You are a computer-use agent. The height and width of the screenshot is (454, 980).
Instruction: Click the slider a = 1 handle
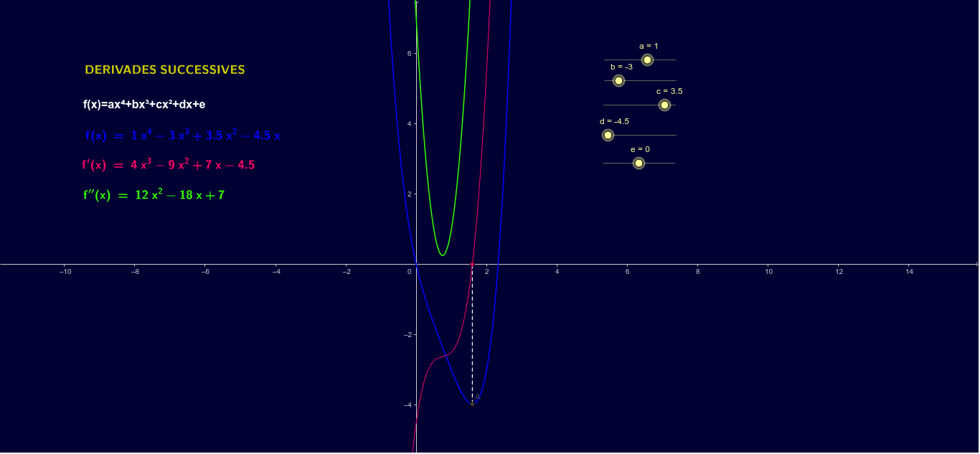coord(647,60)
